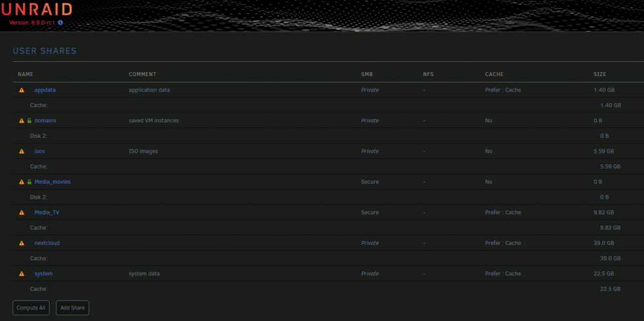Click the Compute All button

coord(31,308)
